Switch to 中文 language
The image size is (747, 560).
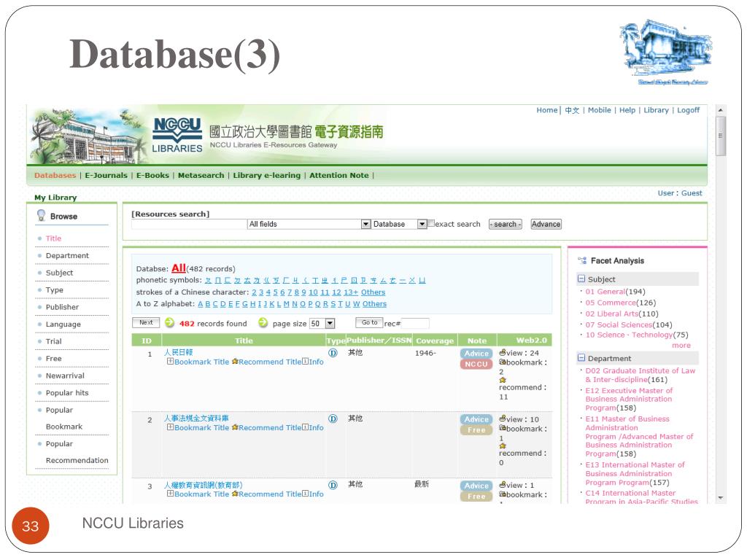tap(572, 110)
